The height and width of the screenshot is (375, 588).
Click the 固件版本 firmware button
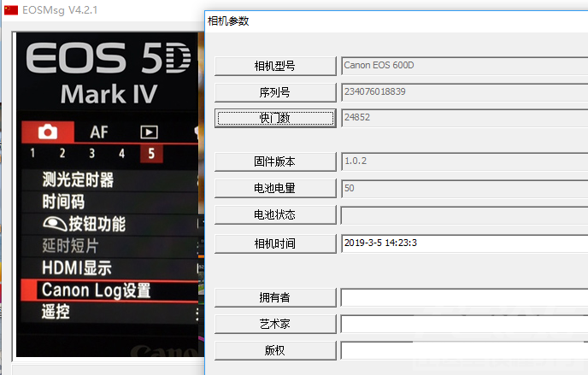275,161
